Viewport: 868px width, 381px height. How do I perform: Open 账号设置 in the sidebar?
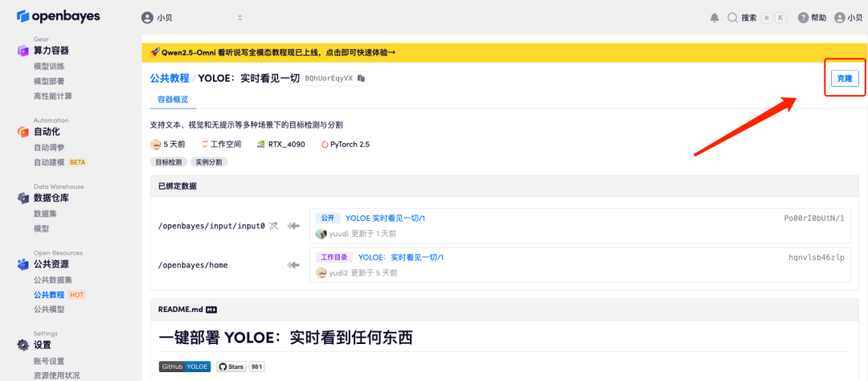pyautogui.click(x=49, y=361)
